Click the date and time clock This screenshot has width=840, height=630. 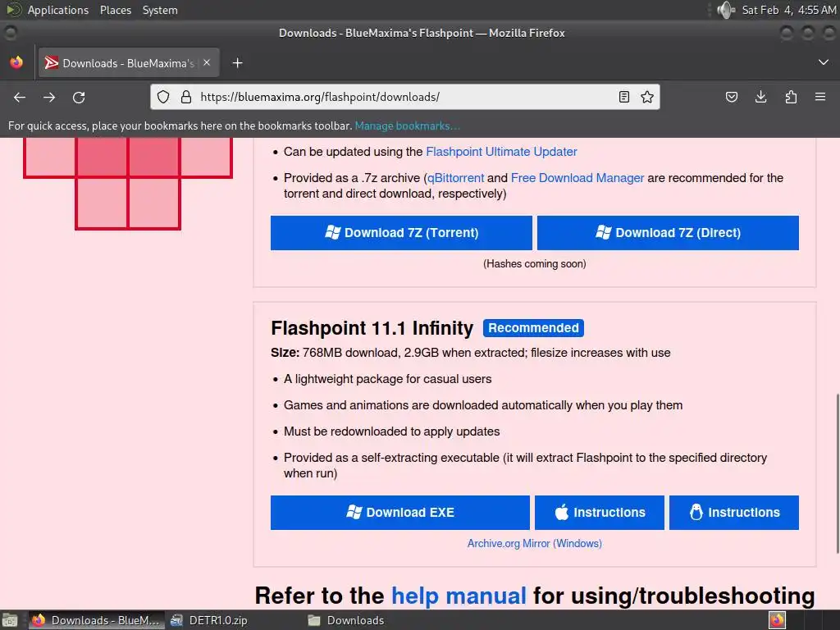pos(788,10)
